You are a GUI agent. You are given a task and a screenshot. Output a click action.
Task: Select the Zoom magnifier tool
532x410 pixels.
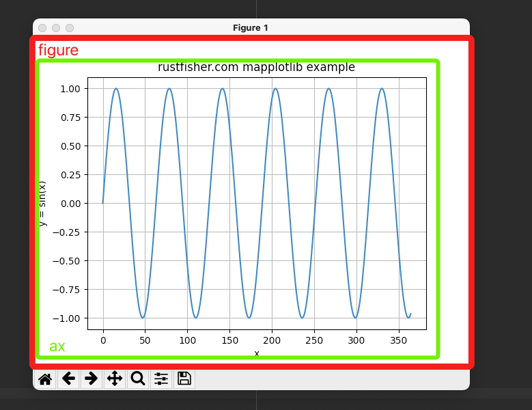(x=138, y=379)
